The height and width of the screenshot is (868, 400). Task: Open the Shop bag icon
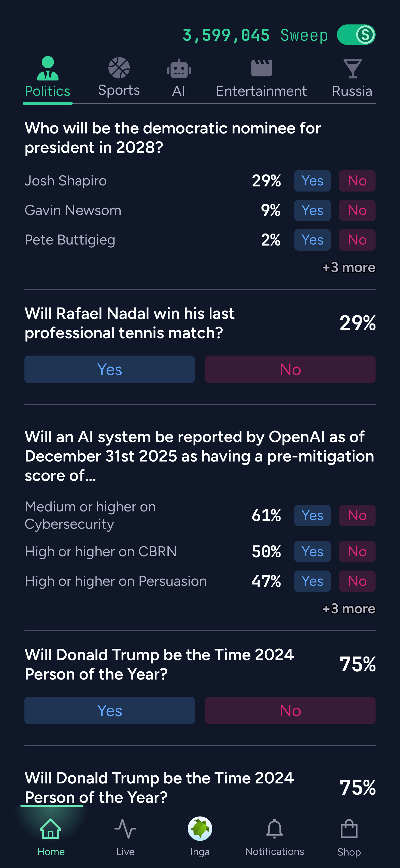tap(349, 829)
